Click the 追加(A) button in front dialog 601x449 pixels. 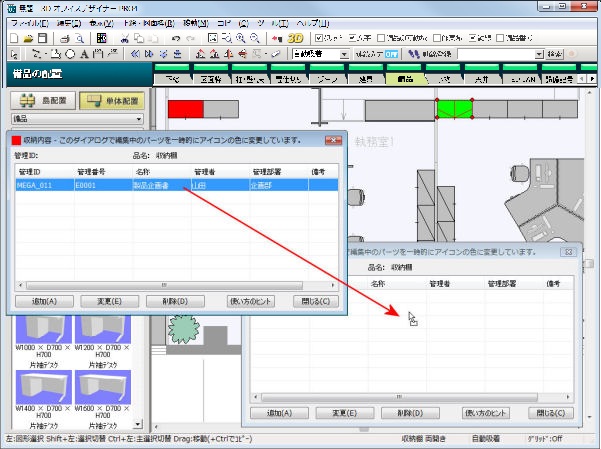click(x=43, y=301)
